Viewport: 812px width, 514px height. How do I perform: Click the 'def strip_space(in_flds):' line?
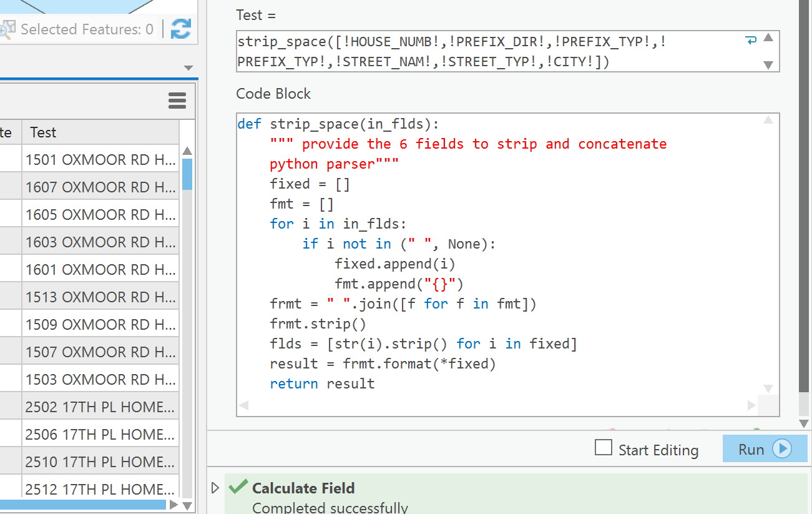338,124
